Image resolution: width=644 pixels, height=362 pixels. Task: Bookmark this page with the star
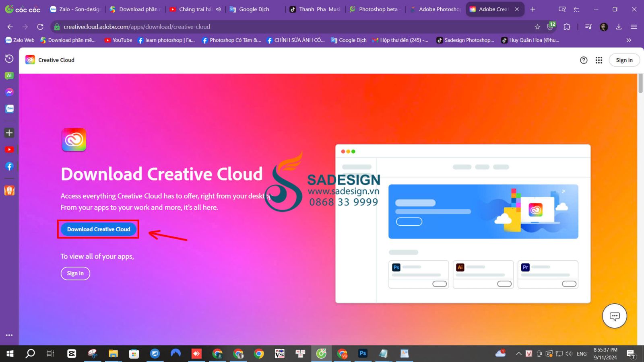pyautogui.click(x=537, y=27)
